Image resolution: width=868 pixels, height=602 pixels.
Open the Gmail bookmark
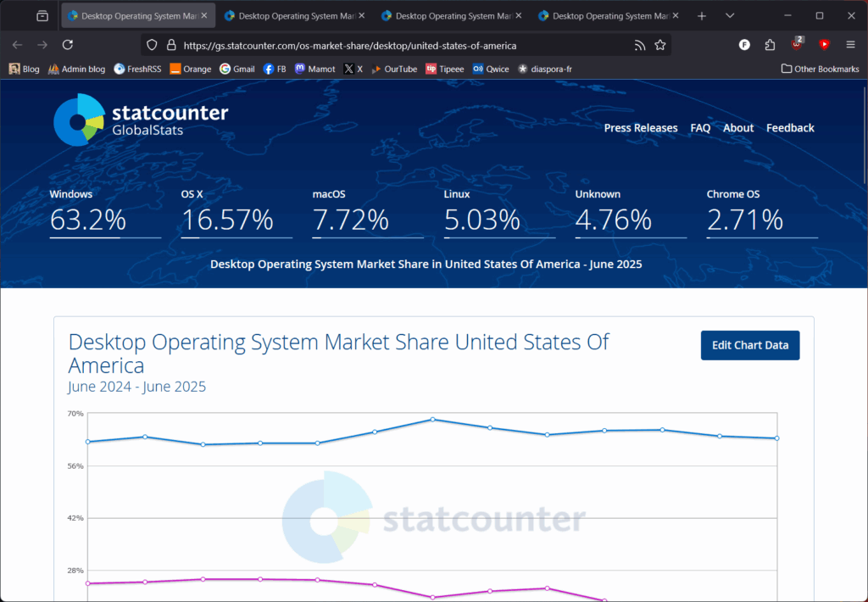237,70
